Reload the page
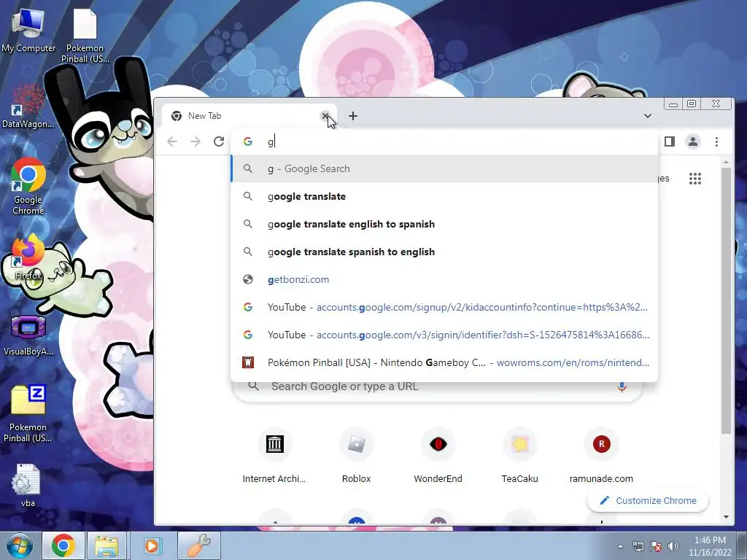This screenshot has height=560, width=747. click(x=219, y=141)
